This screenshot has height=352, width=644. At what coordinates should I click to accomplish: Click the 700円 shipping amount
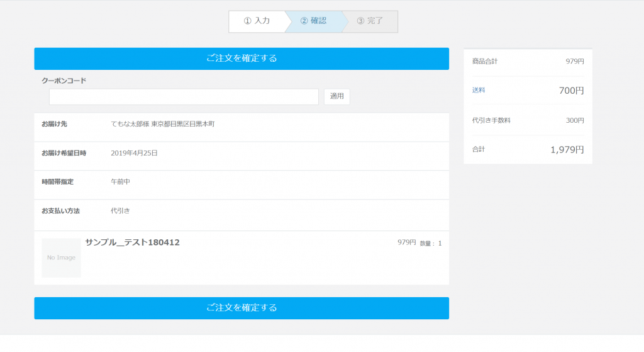(571, 91)
